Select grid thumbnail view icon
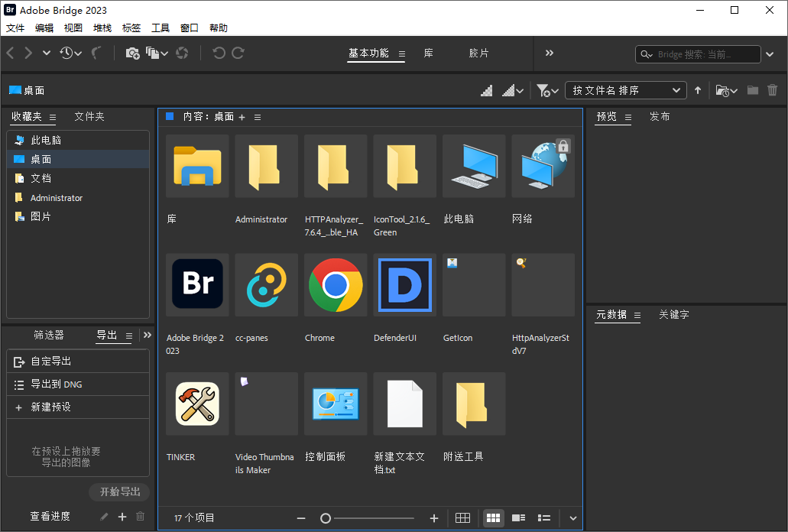Viewport: 788px width, 532px height. tap(493, 518)
